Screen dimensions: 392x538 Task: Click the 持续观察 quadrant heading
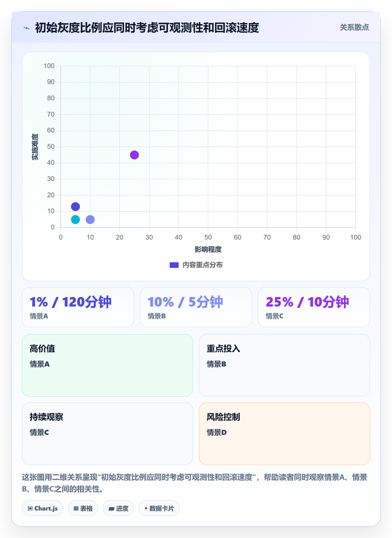click(46, 417)
